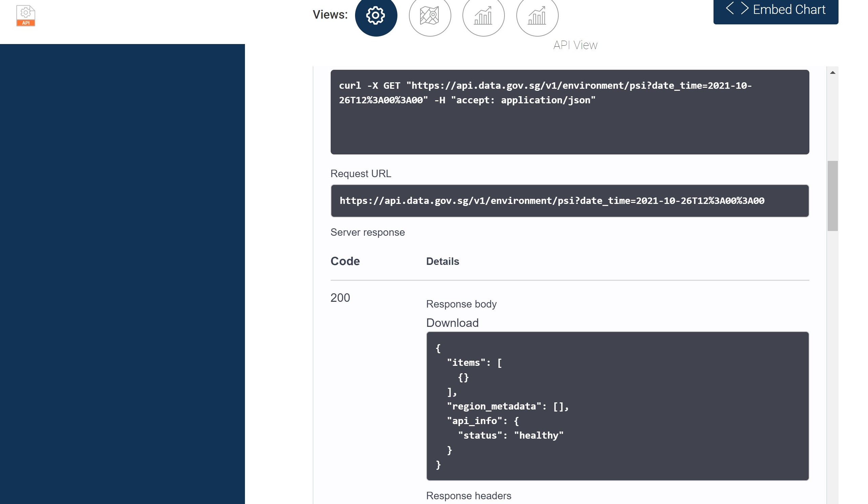Click the API file icon at top left
Viewport: 868px width, 504px height.
click(x=26, y=16)
